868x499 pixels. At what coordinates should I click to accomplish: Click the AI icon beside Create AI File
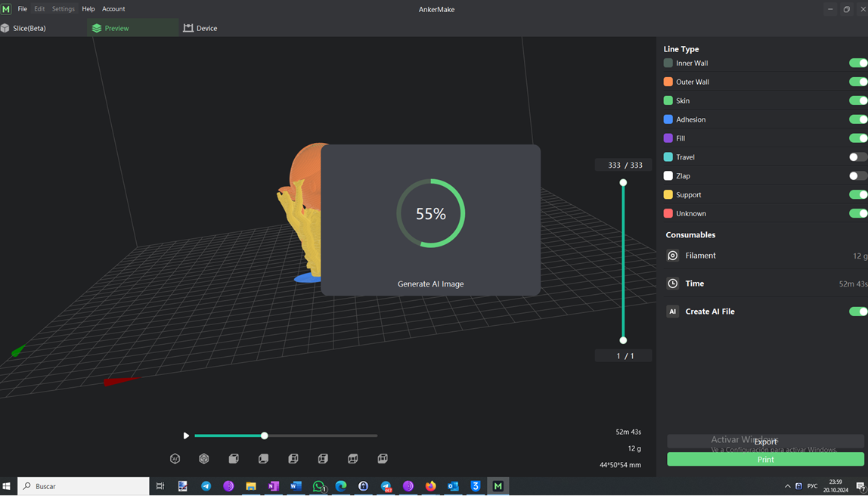pyautogui.click(x=672, y=311)
